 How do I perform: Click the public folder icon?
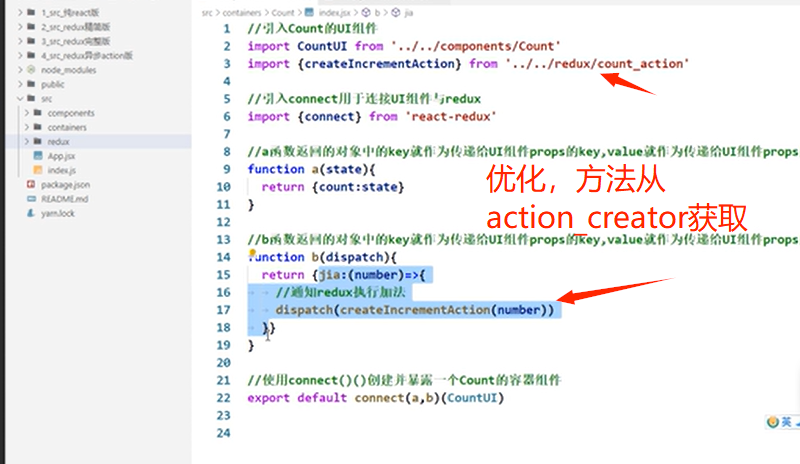point(31,84)
